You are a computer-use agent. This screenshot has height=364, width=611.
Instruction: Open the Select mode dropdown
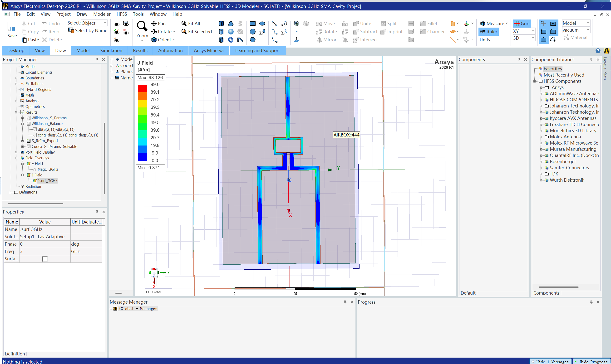105,23
